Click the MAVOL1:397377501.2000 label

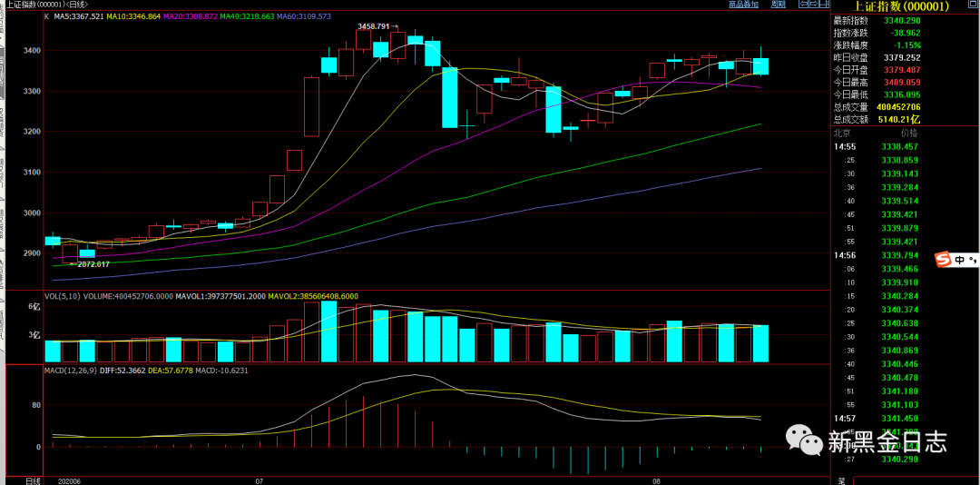(x=220, y=296)
